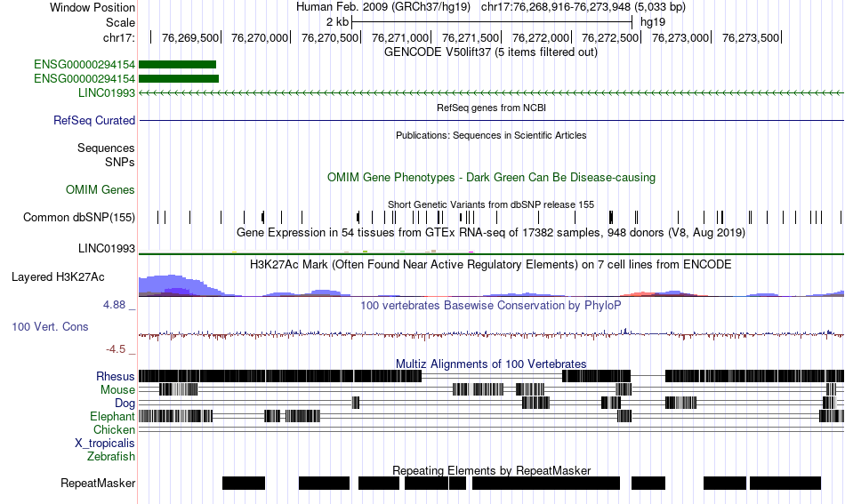Click the LINC01993 gene label under GENCODE
Screen dimensions: 845x504
pyautogui.click(x=106, y=92)
